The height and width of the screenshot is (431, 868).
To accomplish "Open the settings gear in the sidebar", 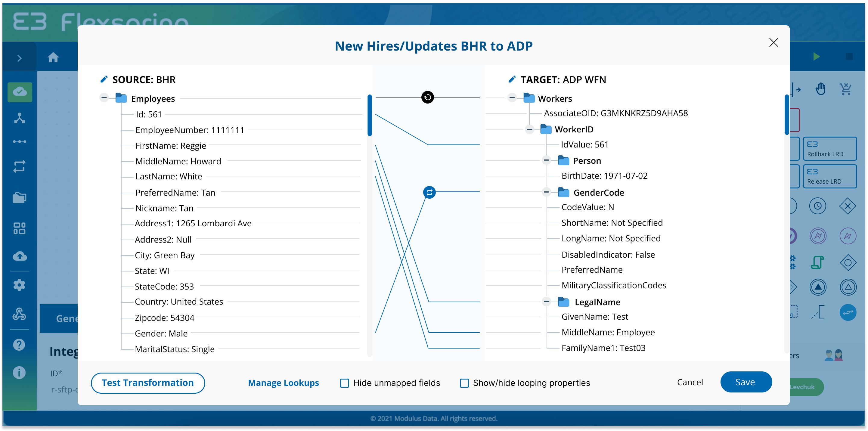I will click(x=19, y=285).
